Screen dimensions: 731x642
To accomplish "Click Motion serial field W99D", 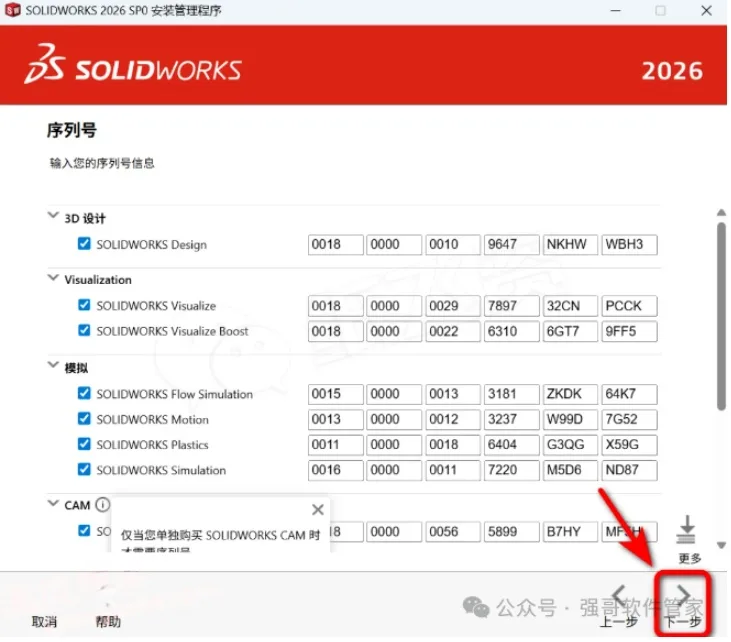I will (x=570, y=419).
